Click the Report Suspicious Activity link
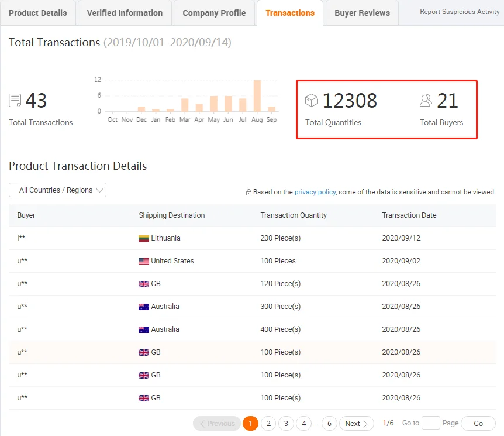 (460, 12)
